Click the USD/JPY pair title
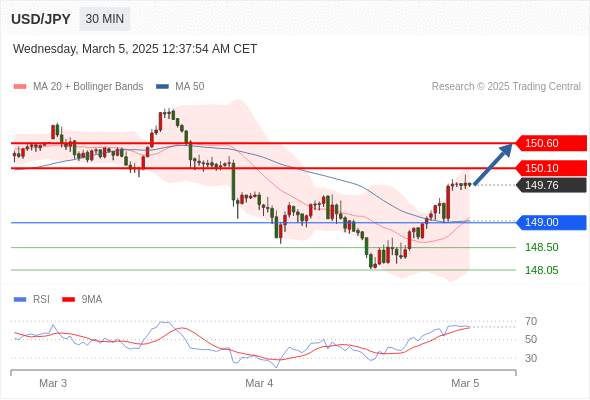590x400 pixels. click(41, 19)
